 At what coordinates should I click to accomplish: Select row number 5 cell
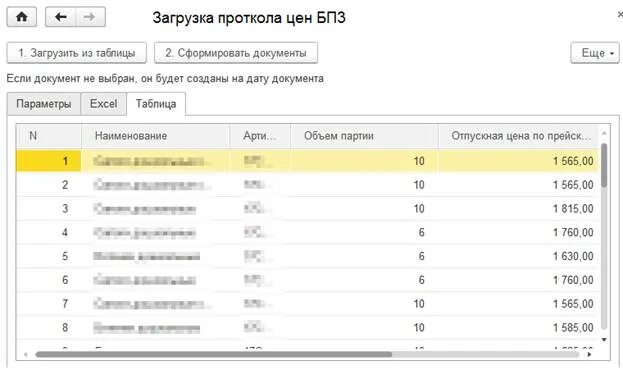tap(49, 256)
